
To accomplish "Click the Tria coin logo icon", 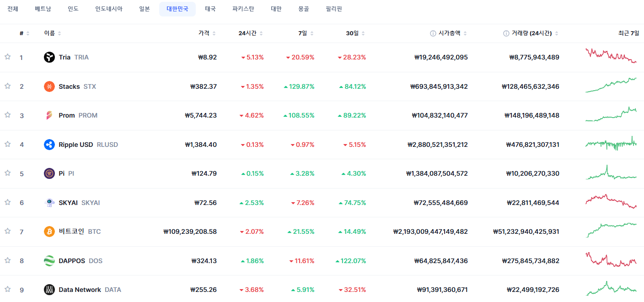I will (49, 57).
